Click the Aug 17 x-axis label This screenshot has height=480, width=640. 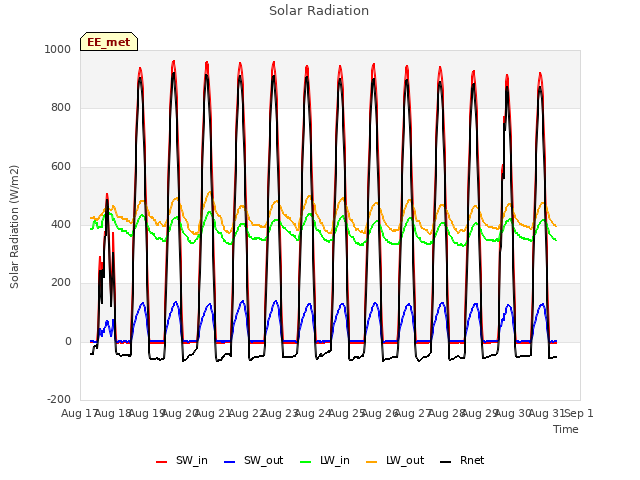pos(79,413)
